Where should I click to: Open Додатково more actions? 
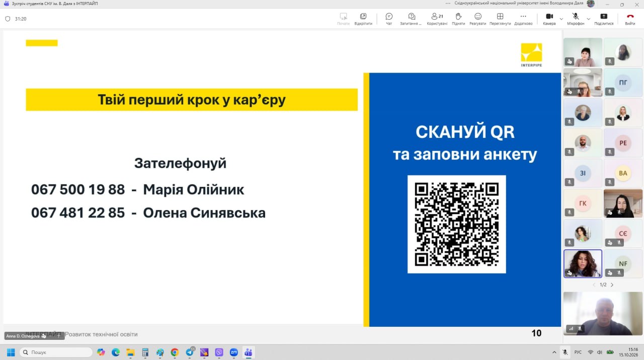[523, 19]
